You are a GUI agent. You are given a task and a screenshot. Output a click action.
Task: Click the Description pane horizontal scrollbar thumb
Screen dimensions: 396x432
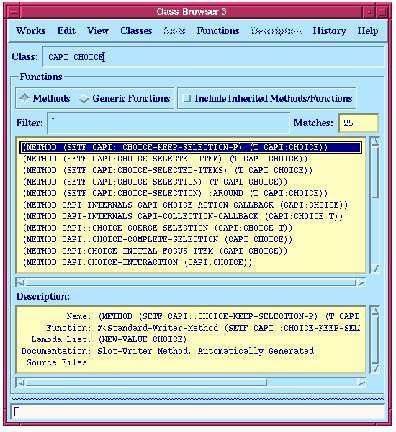146,383
